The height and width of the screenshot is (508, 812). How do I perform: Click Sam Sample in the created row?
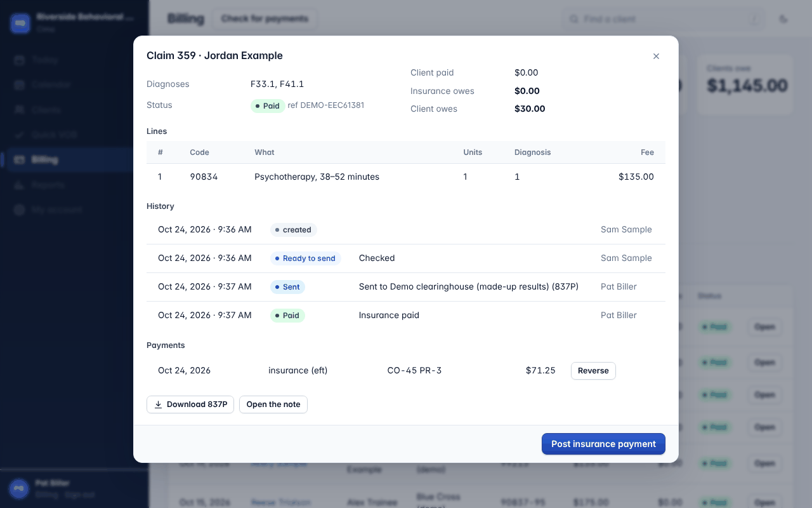(x=626, y=229)
